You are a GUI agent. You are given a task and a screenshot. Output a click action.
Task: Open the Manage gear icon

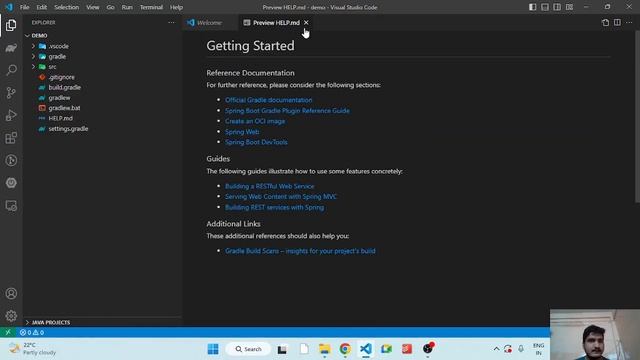coord(11,316)
